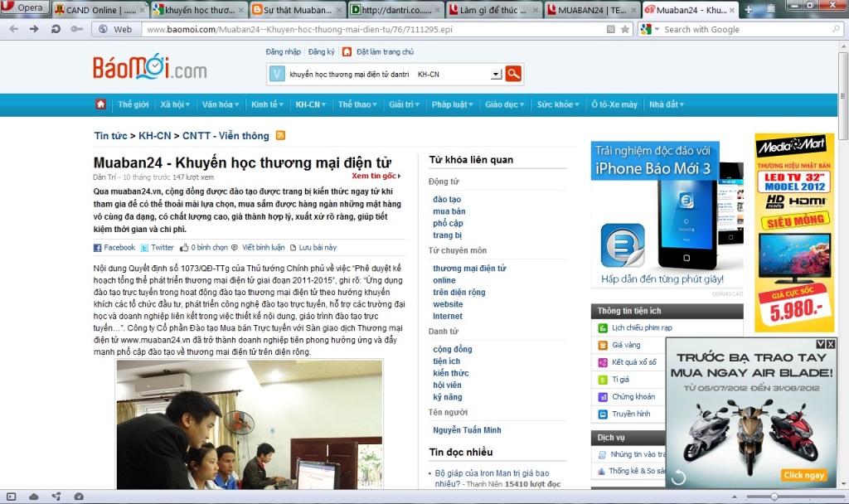The width and height of the screenshot is (849, 504).
Task: Click the MediaMart LED TV advertisement
Action: tap(794, 232)
